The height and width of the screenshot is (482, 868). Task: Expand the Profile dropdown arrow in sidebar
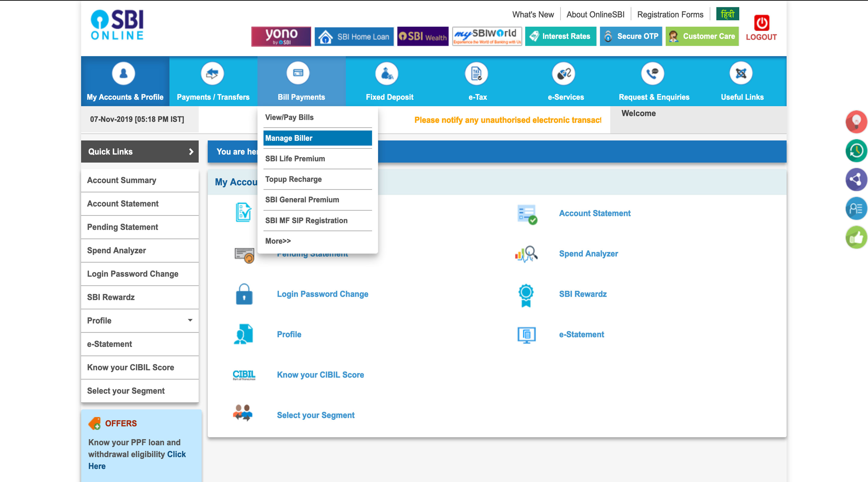click(190, 320)
